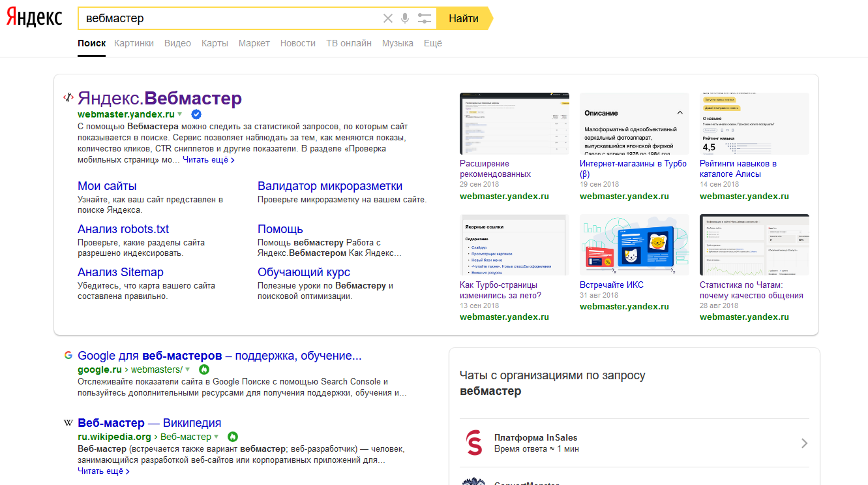
Task: Switch to the Картинки tab
Action: pyautogui.click(x=134, y=43)
